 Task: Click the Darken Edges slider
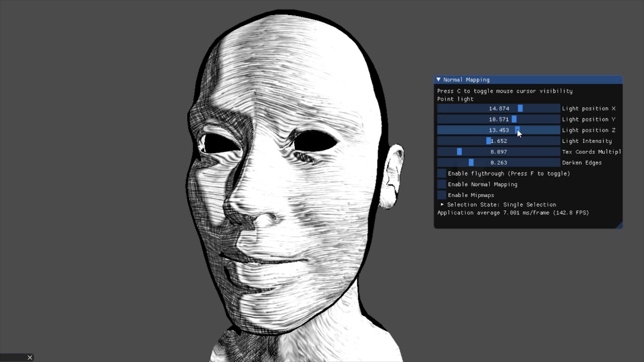point(499,162)
